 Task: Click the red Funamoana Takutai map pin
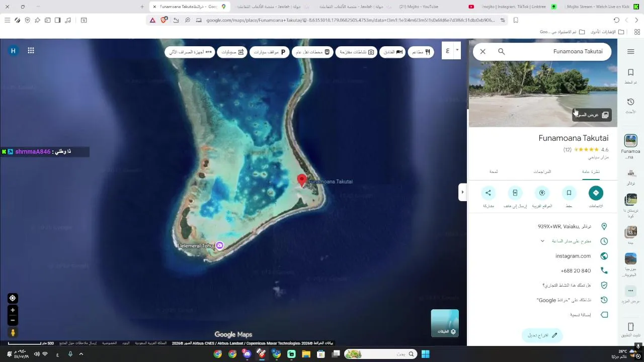(302, 180)
